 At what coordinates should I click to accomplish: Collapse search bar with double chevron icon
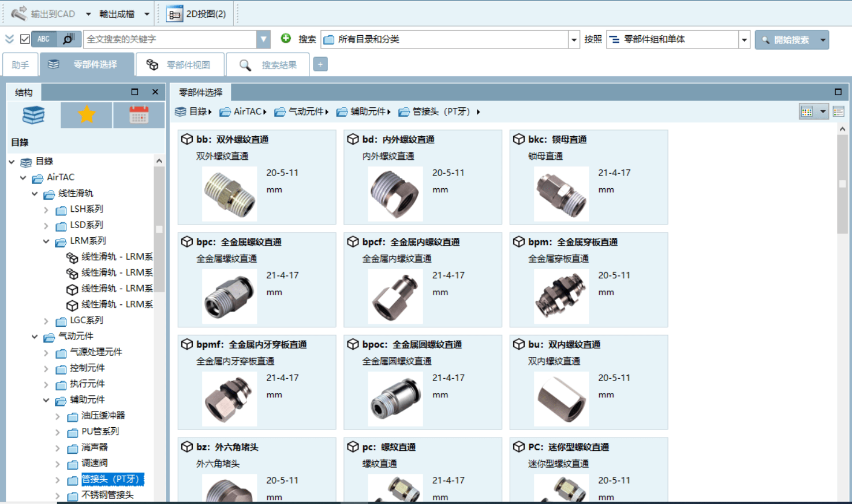click(x=9, y=39)
